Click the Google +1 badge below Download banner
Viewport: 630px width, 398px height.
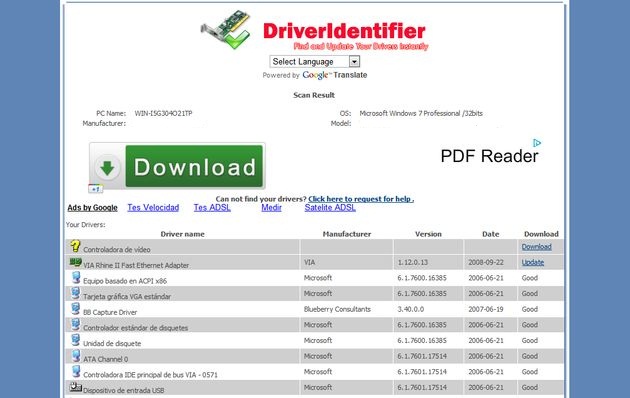pos(96,188)
